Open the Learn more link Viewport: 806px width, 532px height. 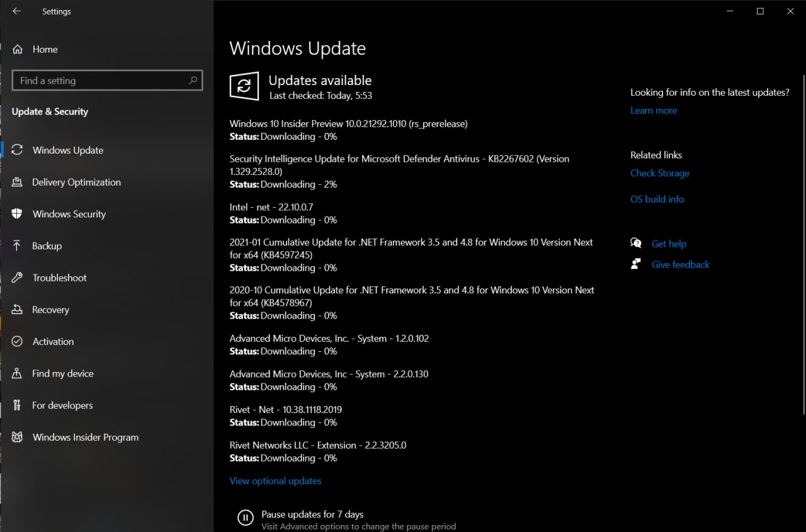(654, 110)
